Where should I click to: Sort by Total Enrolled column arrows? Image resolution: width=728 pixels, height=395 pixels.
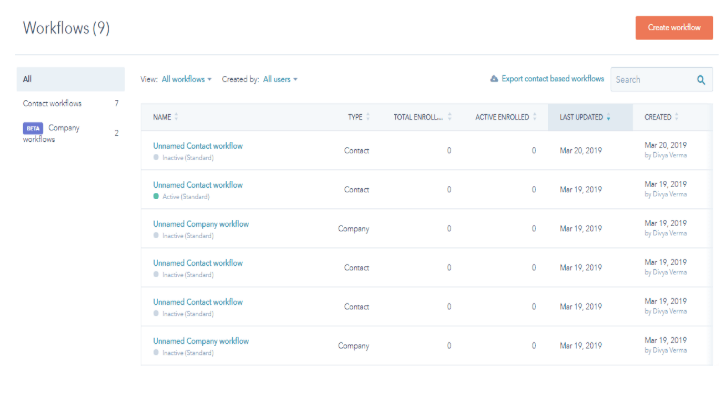(x=449, y=117)
